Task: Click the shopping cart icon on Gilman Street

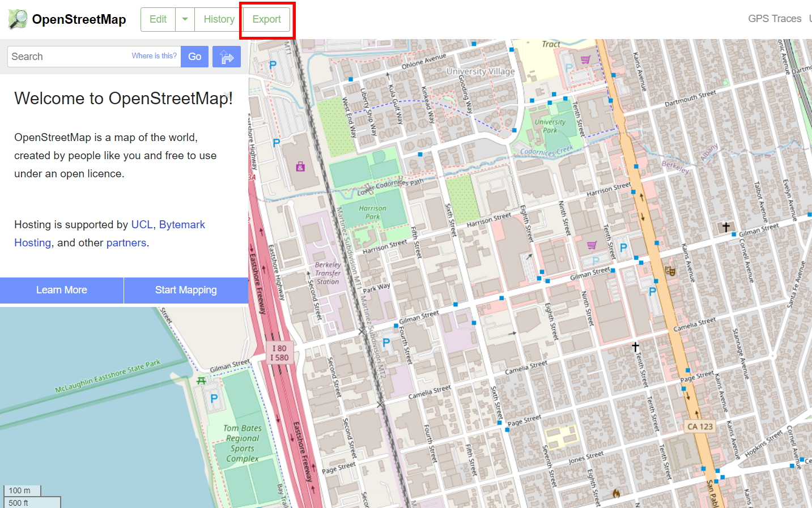Action: point(592,245)
